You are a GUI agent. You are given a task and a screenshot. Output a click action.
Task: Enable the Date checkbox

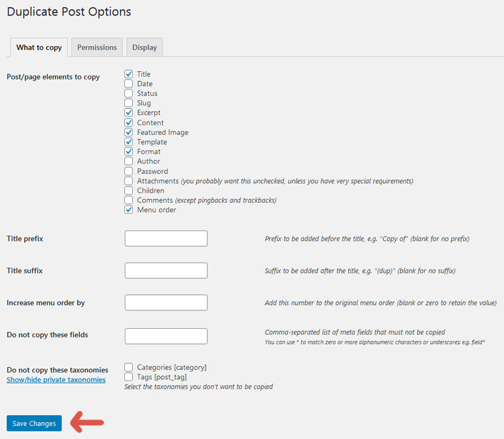pyautogui.click(x=129, y=84)
